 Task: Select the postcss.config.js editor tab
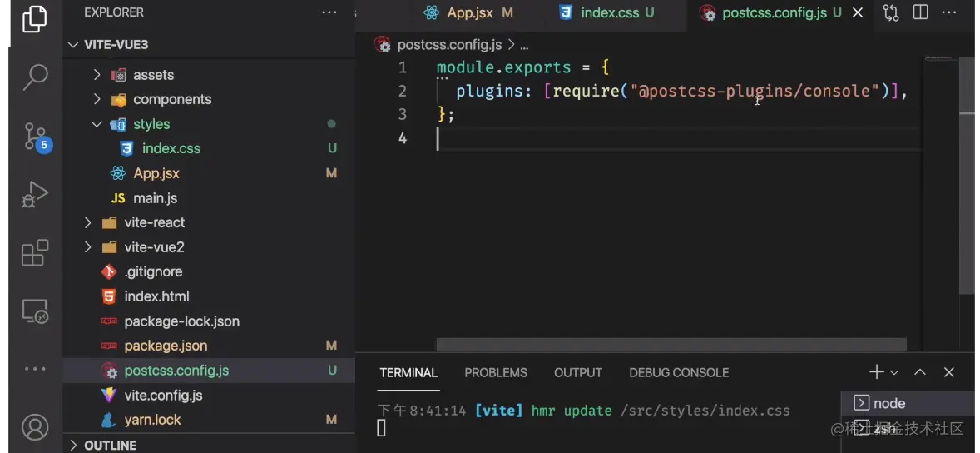tap(773, 13)
